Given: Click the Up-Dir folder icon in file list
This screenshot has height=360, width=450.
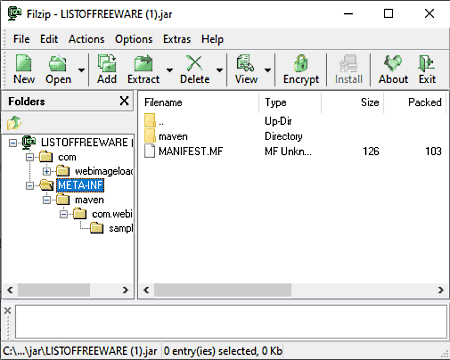Looking at the screenshot, I should tap(150, 120).
